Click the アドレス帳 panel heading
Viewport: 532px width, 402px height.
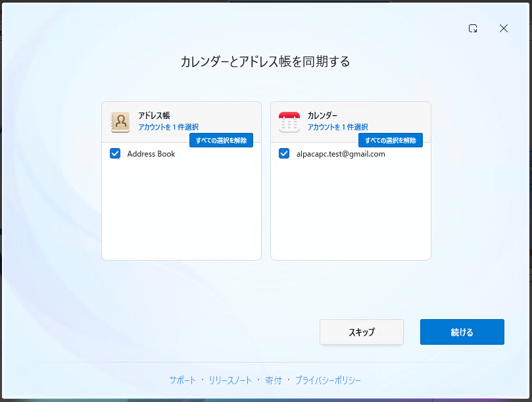coord(154,115)
